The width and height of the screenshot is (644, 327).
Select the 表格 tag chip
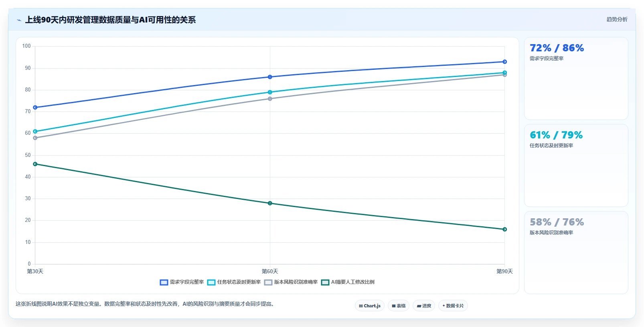pos(399,306)
